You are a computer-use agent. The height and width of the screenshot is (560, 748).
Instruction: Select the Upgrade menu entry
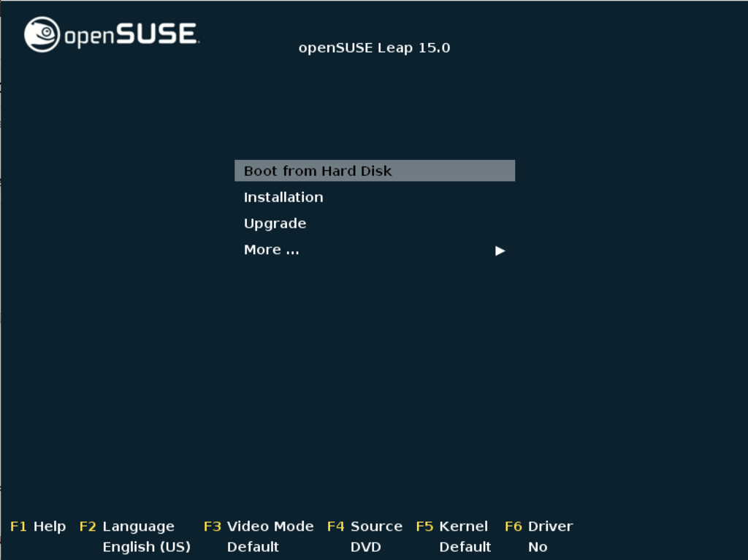coord(275,223)
